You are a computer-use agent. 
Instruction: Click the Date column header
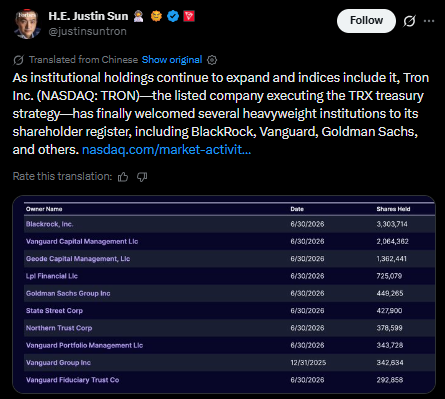(x=297, y=209)
